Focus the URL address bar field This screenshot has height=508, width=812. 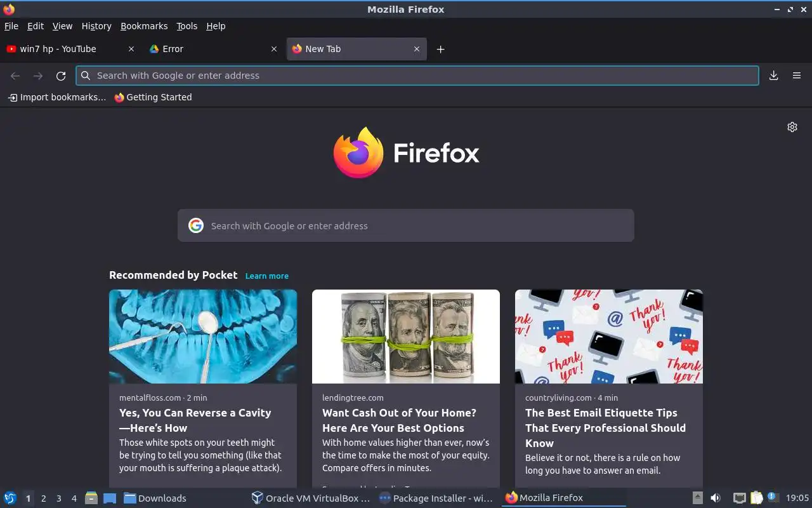417,76
